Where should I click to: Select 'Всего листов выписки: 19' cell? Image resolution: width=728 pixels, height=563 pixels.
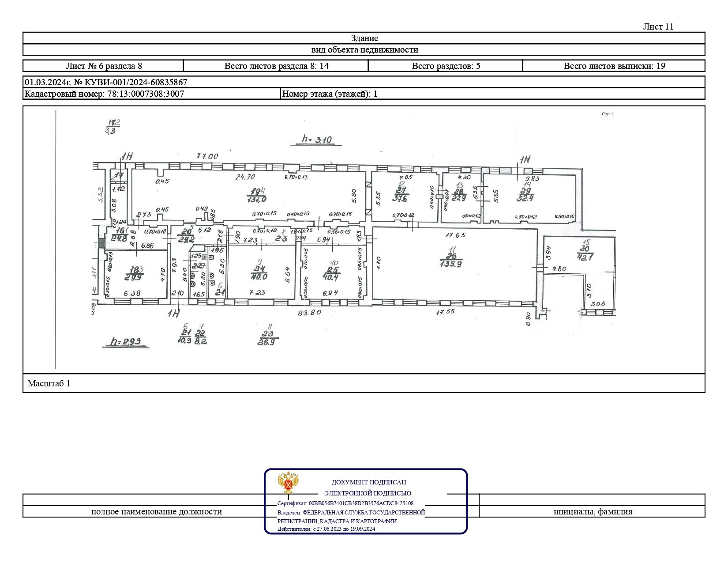[x=614, y=66]
